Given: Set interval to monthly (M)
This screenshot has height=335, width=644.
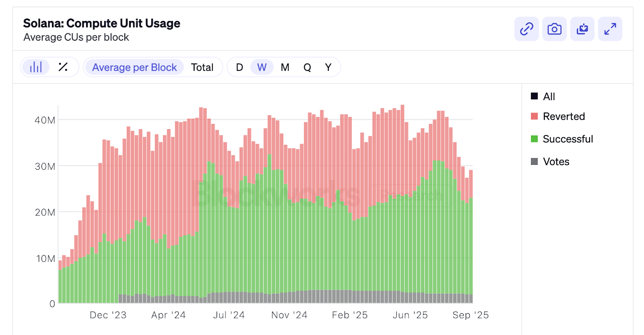Looking at the screenshot, I should (285, 67).
